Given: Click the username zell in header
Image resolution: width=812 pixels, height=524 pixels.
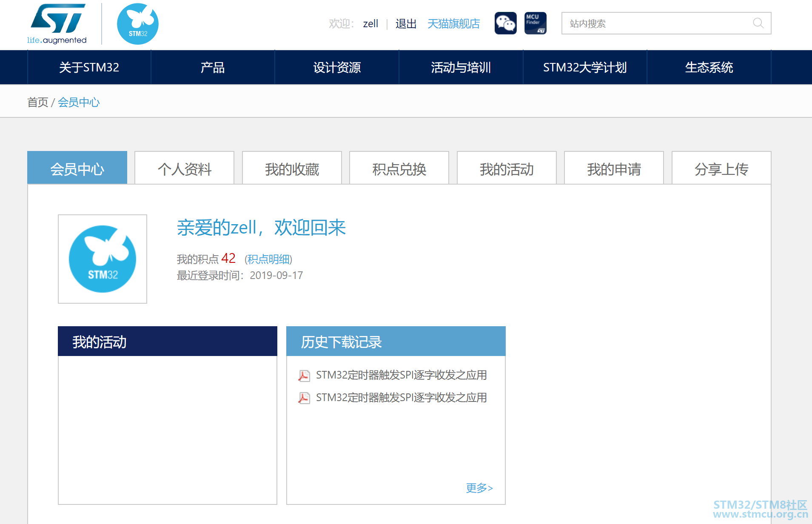Looking at the screenshot, I should click(x=370, y=24).
